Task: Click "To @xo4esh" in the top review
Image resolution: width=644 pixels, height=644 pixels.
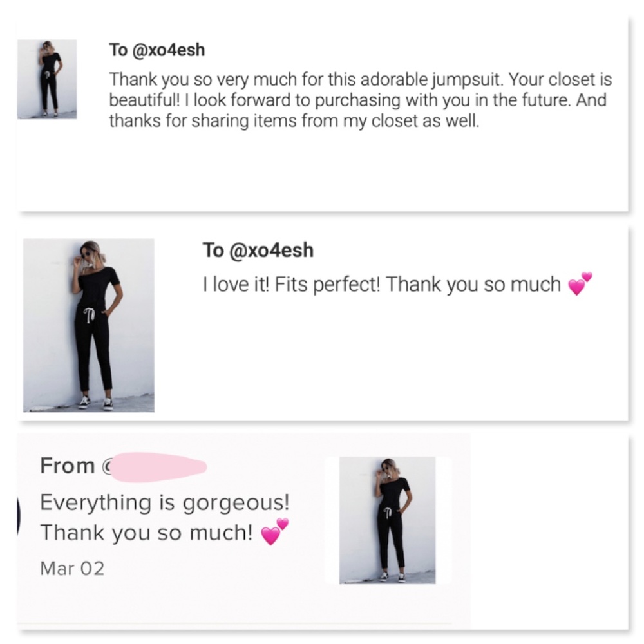Action: coord(157,50)
